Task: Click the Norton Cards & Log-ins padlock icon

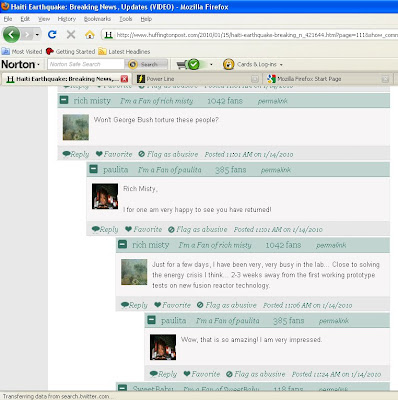Action: pos(228,64)
